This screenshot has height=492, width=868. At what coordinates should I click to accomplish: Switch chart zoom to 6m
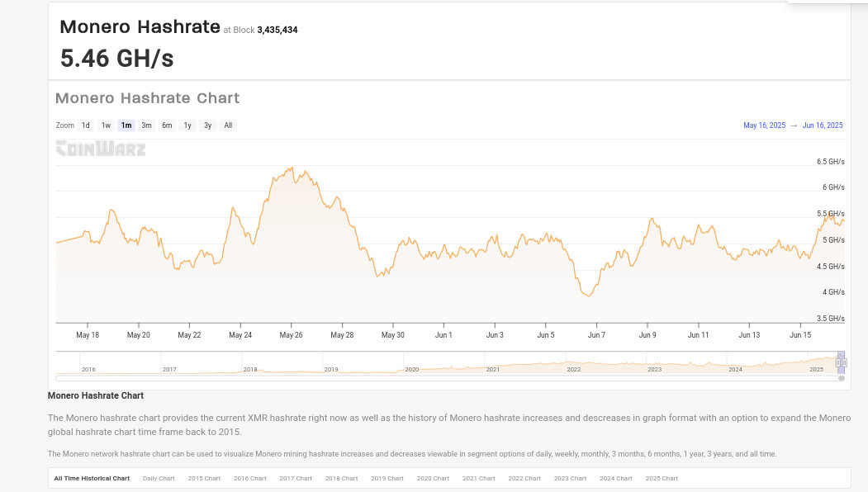click(167, 125)
